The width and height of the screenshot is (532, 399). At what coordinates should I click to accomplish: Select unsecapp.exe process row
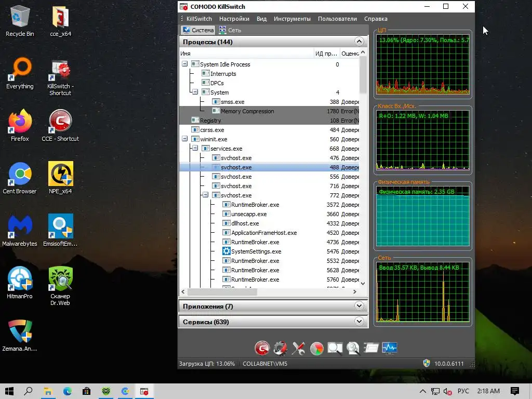(x=269, y=214)
